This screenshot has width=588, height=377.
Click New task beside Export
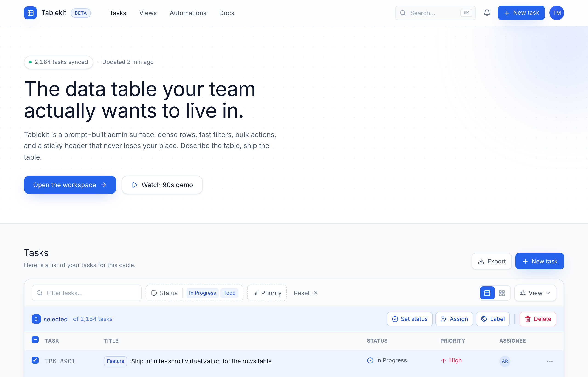click(539, 261)
